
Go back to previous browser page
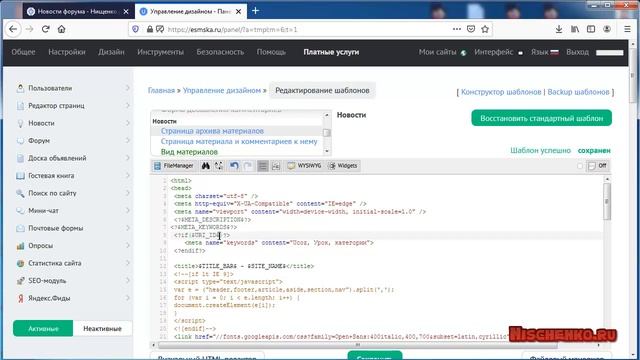tap(13, 29)
